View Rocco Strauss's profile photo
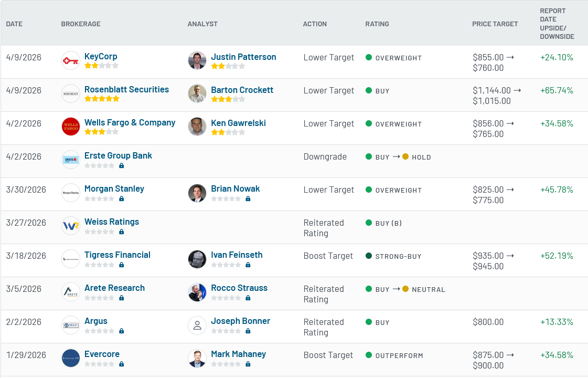 197,292
